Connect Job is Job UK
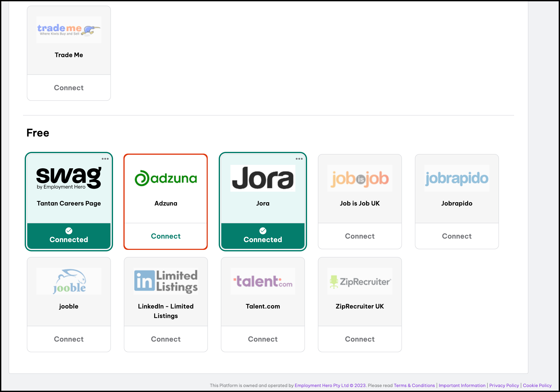Screen dimensions: 560x392 coord(359,236)
